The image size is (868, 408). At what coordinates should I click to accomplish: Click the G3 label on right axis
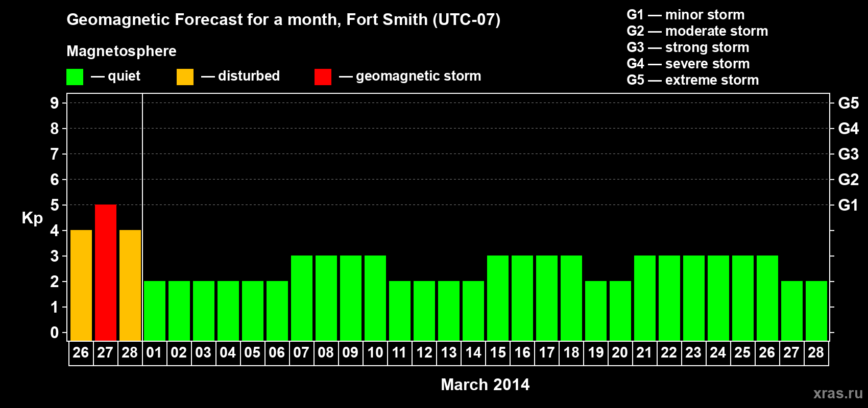[848, 154]
